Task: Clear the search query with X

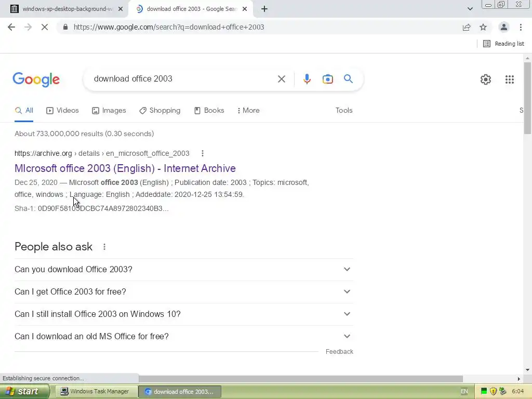Action: pyautogui.click(x=281, y=79)
